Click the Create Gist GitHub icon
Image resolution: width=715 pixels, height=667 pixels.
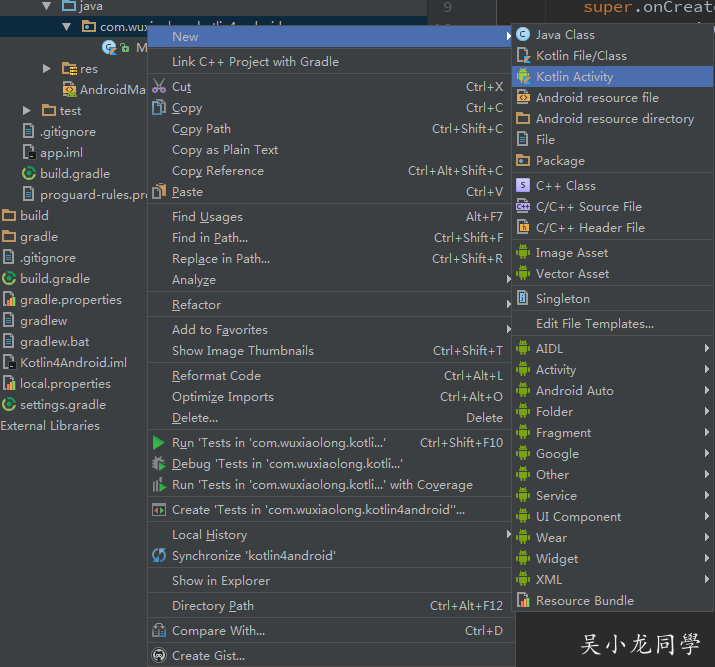tap(159, 656)
